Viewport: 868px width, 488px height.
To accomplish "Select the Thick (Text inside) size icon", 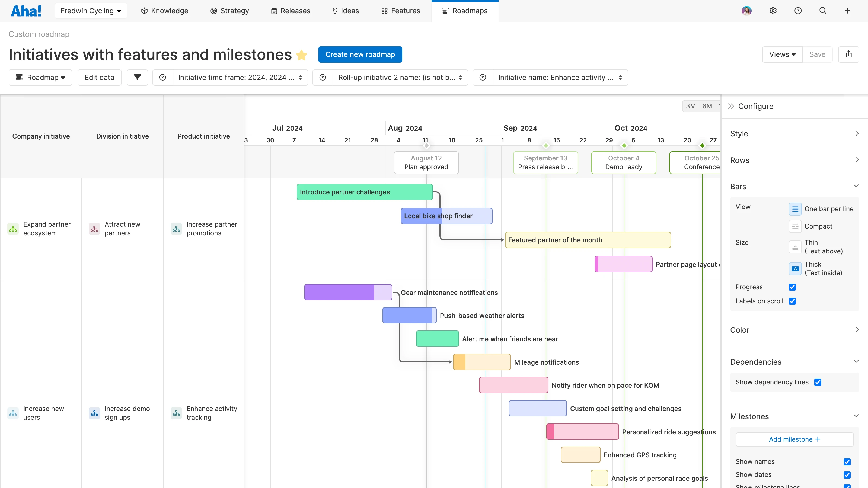I will click(795, 268).
